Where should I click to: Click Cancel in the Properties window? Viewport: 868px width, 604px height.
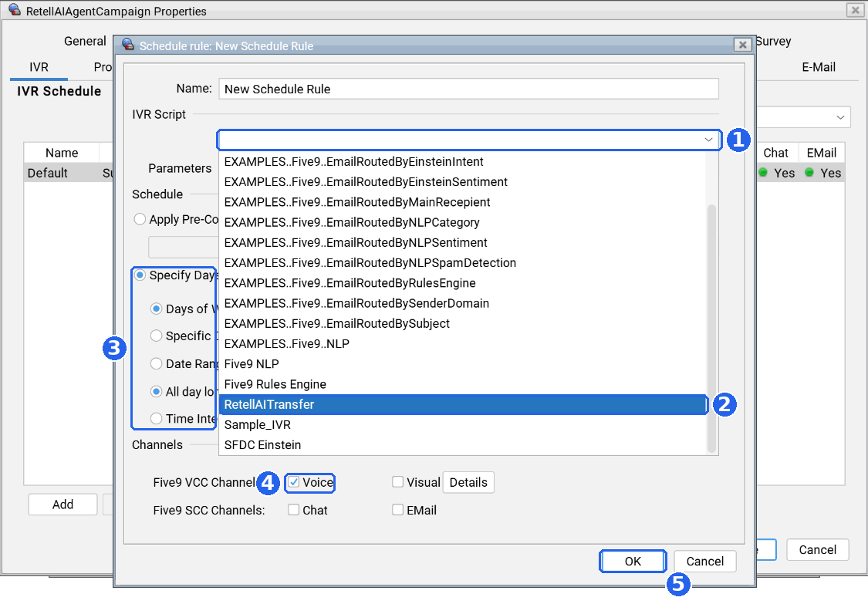817,550
